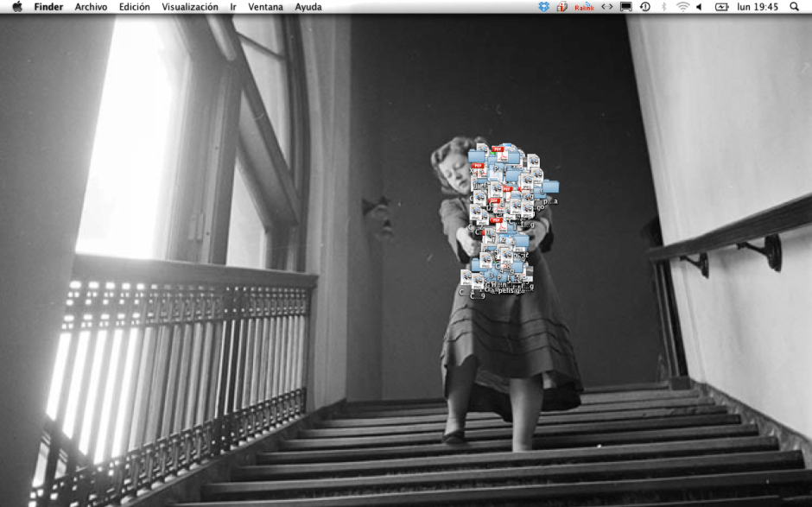This screenshot has height=507, width=812.
Task: Open the clock menu reading 'lun 19:45'
Action: click(758, 7)
